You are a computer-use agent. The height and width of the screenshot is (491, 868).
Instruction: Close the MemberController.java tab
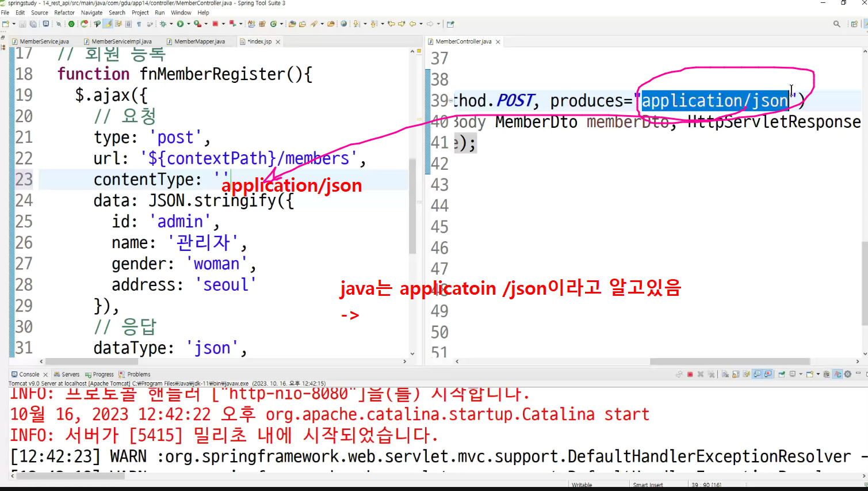coord(498,41)
